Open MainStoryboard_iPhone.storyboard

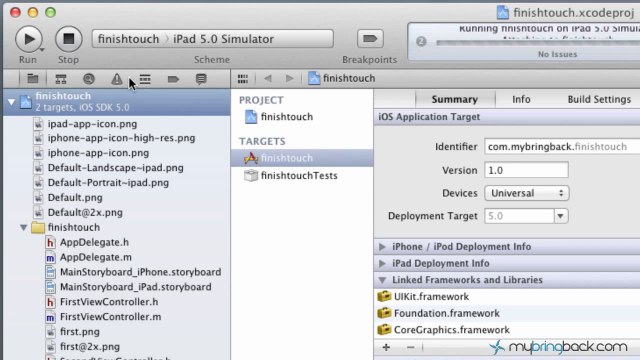[140, 272]
